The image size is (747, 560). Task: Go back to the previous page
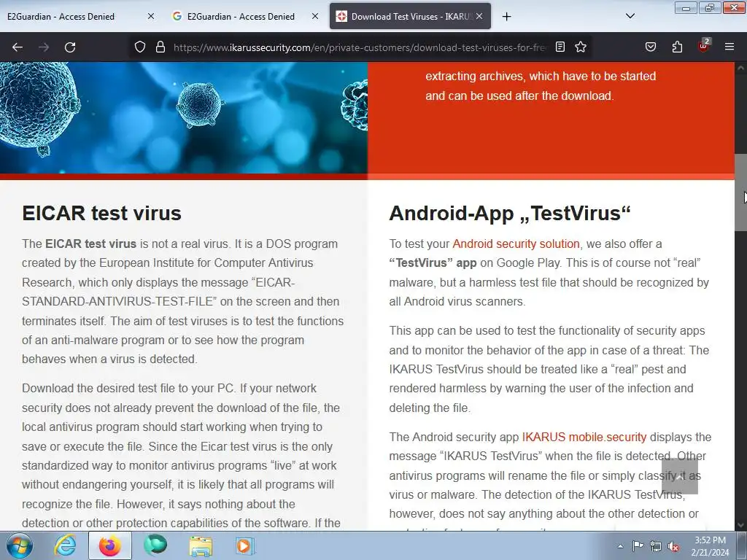point(18,47)
